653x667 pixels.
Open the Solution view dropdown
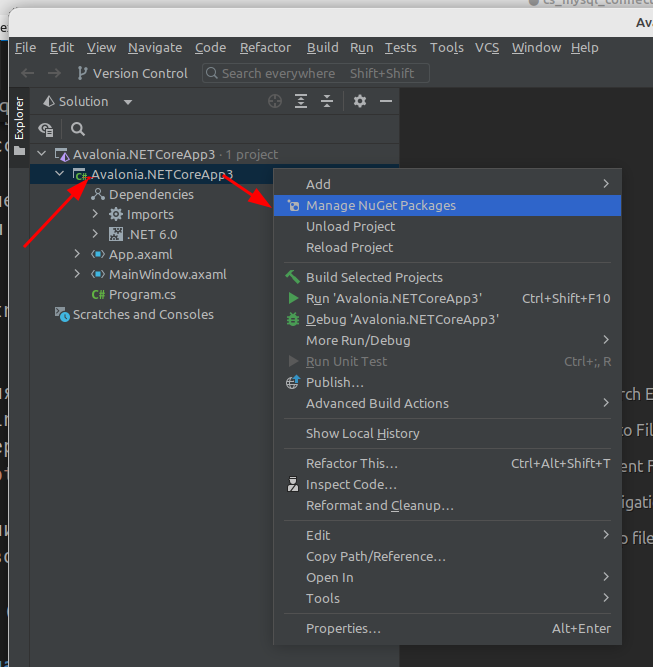[x=128, y=102]
